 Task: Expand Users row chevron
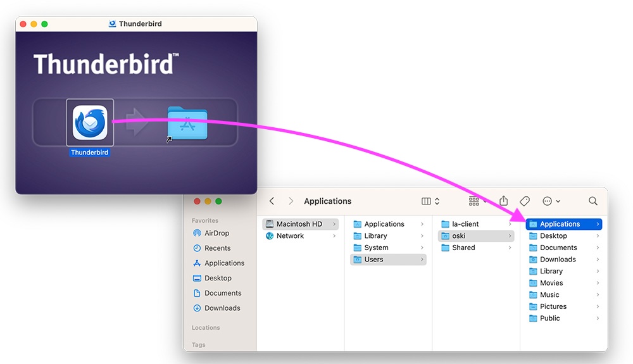tap(422, 260)
